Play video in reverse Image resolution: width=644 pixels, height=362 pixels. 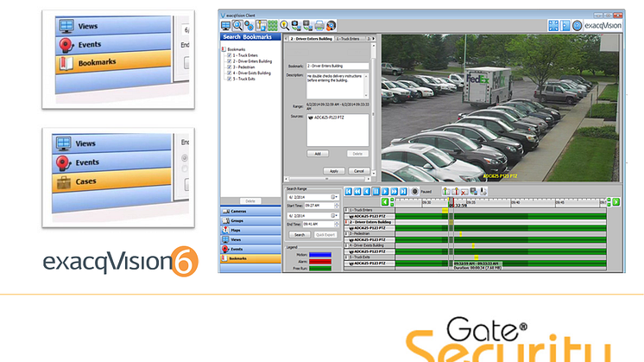pyautogui.click(x=367, y=191)
